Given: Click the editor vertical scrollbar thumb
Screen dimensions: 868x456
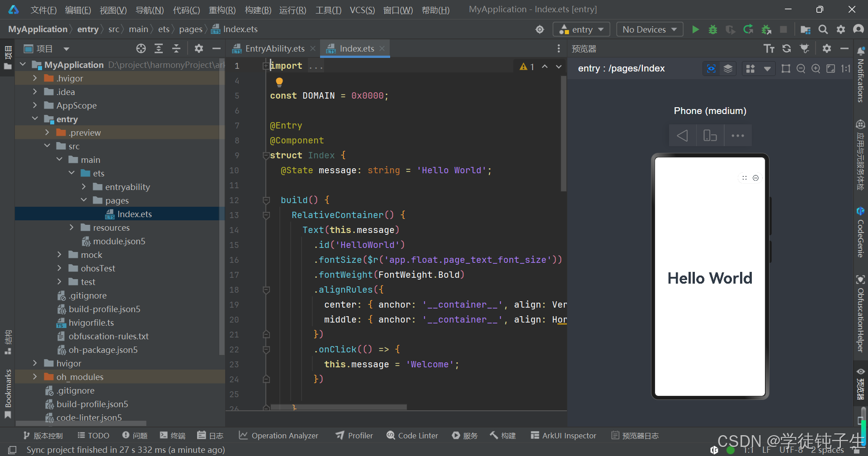Looking at the screenshot, I should click(563, 133).
